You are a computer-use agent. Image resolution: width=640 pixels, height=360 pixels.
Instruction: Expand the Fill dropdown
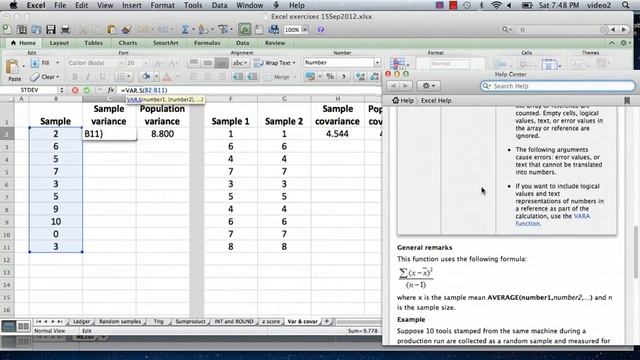[58, 63]
